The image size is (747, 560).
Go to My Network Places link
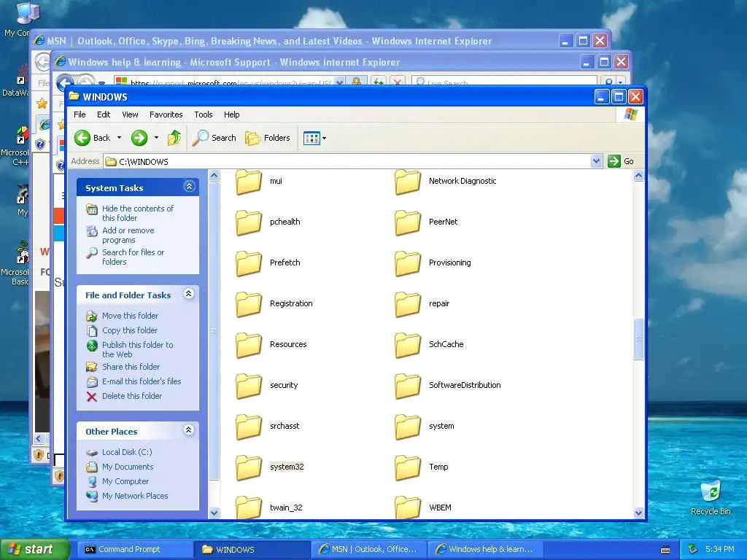coord(135,496)
